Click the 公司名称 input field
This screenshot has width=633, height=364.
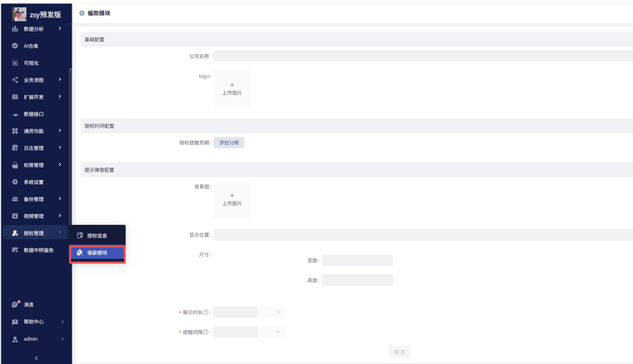pyautogui.click(x=422, y=57)
